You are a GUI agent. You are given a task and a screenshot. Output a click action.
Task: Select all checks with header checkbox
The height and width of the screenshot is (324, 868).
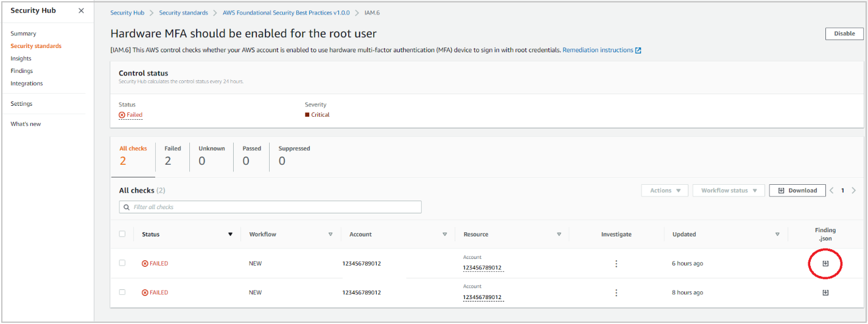[122, 234]
